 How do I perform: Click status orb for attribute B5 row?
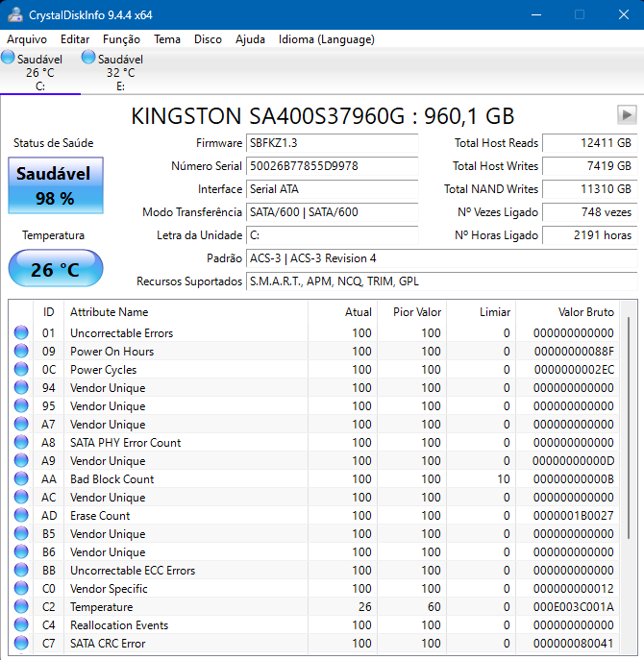21,533
